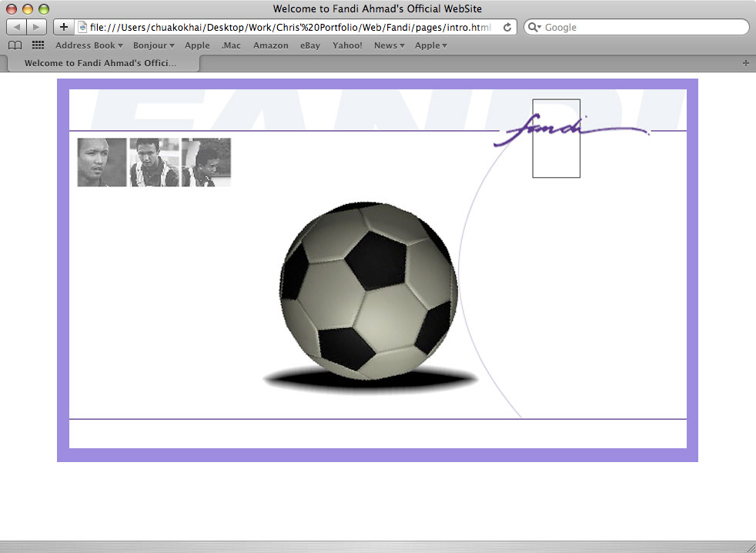Click the Google search field
The image size is (756, 553).
637,28
